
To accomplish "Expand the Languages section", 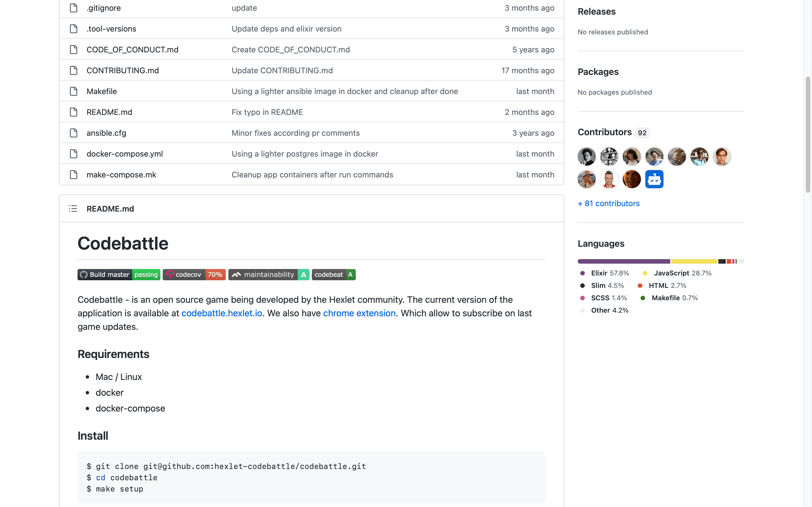I will pos(601,244).
